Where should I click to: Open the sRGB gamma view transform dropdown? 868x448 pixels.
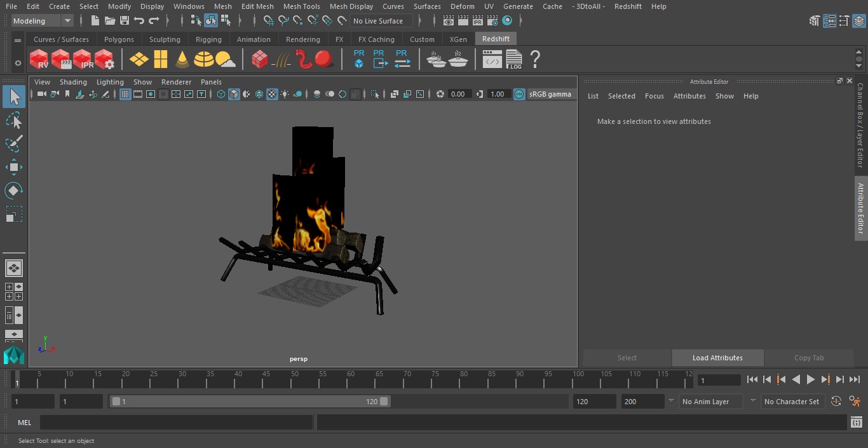550,94
